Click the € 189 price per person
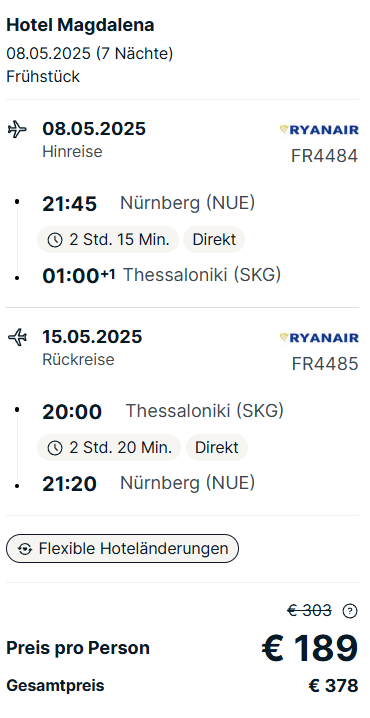This screenshot has height=718, width=370. point(310,648)
